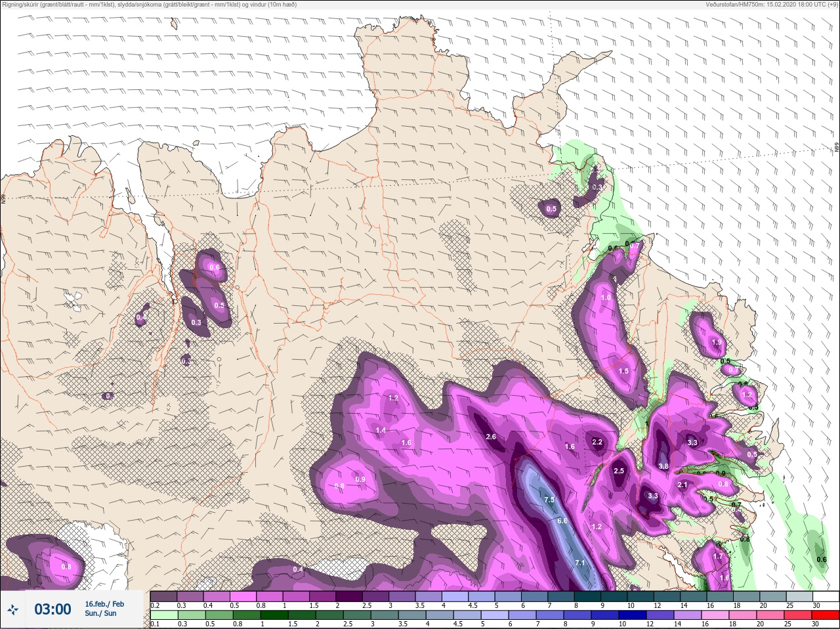Image resolution: width=840 pixels, height=629 pixels.
Task: Click the 3.8 snowfall value on map
Action: [x=663, y=466]
